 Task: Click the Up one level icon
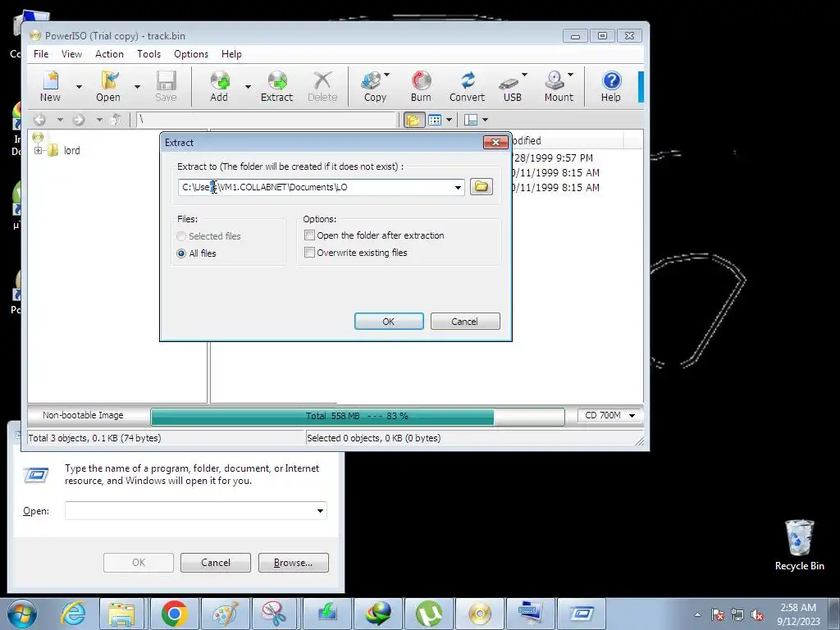[x=115, y=120]
